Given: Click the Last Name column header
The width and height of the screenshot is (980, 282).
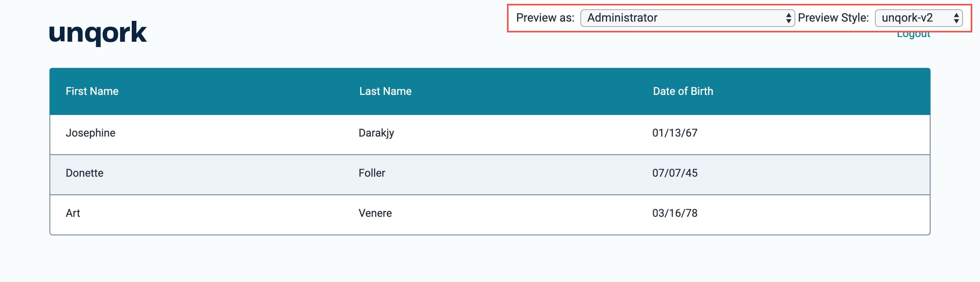Looking at the screenshot, I should [x=385, y=91].
